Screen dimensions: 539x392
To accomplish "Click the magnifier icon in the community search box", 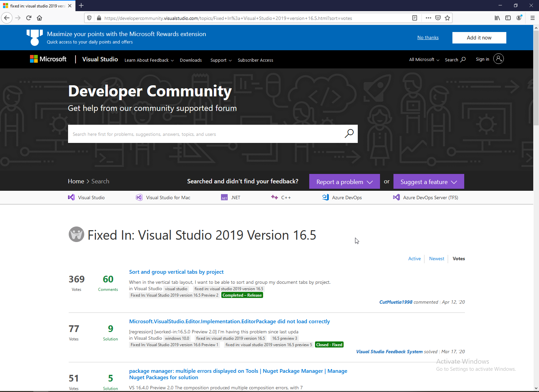I will [x=349, y=134].
